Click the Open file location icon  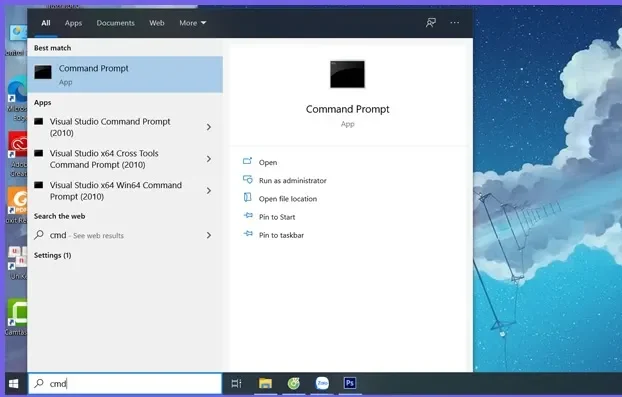pyautogui.click(x=248, y=198)
